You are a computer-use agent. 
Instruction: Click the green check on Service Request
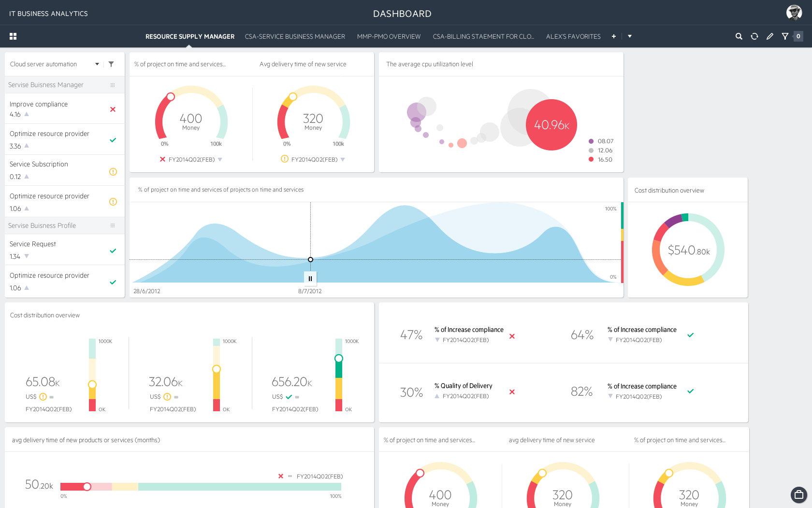click(113, 251)
